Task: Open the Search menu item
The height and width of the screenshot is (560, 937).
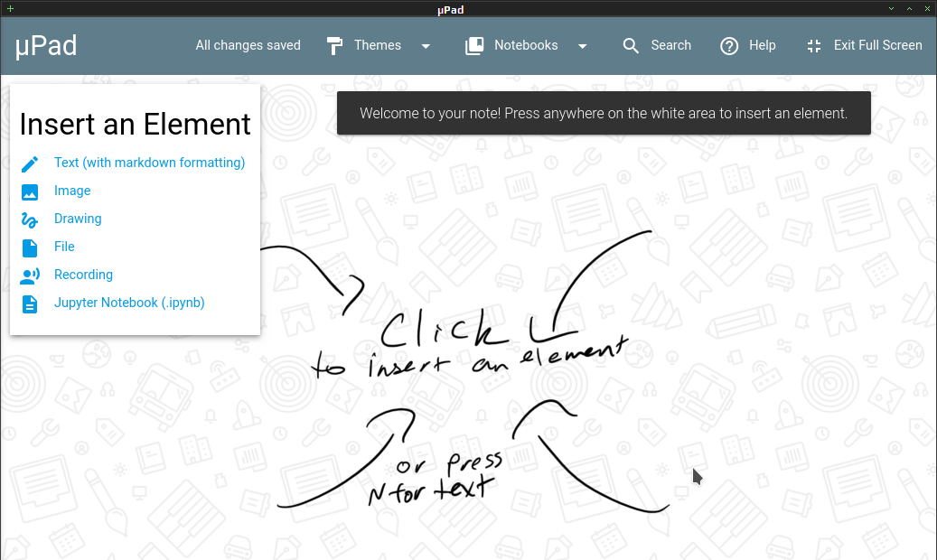Action: click(x=657, y=45)
